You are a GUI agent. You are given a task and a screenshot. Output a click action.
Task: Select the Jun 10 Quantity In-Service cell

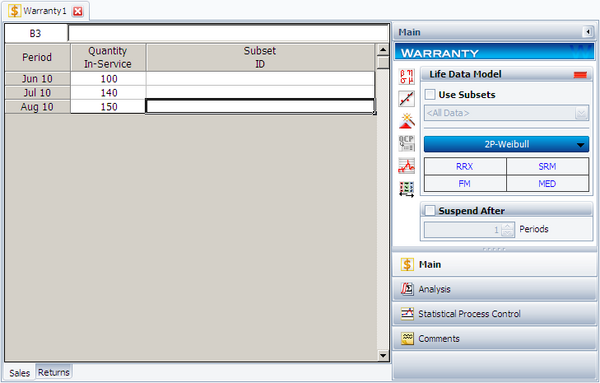(108, 79)
